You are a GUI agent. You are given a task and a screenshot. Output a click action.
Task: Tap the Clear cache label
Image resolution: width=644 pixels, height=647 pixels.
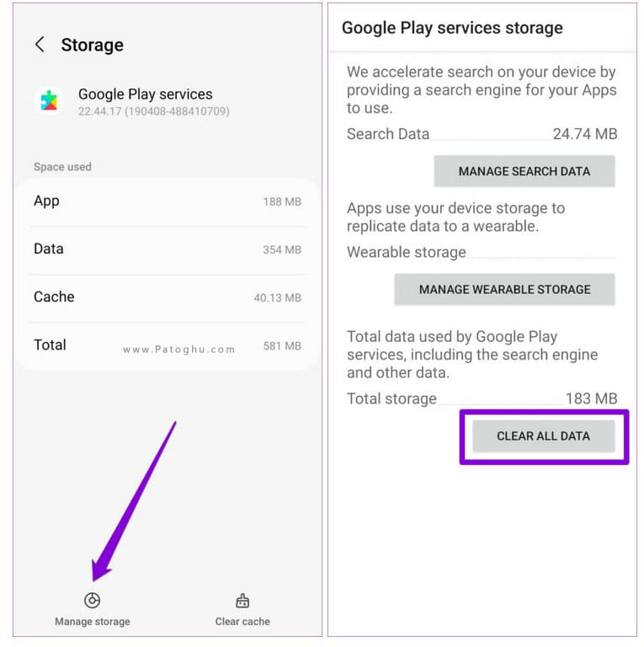242,622
